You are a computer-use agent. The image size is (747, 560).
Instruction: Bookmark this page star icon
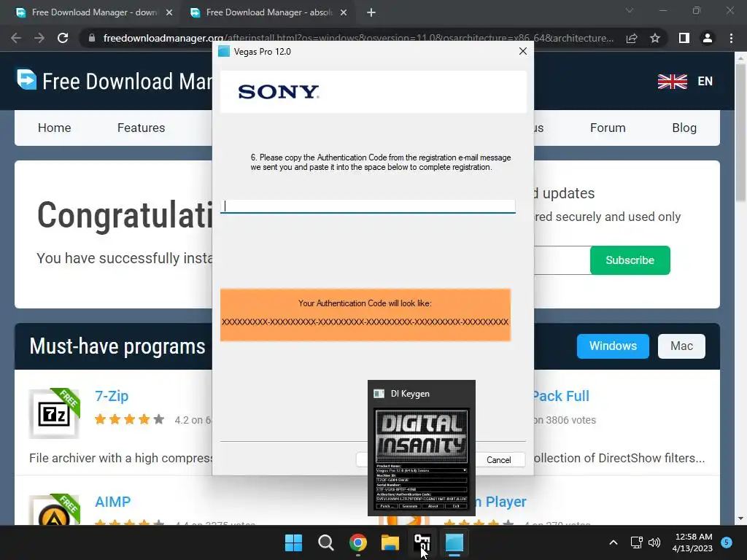(655, 38)
